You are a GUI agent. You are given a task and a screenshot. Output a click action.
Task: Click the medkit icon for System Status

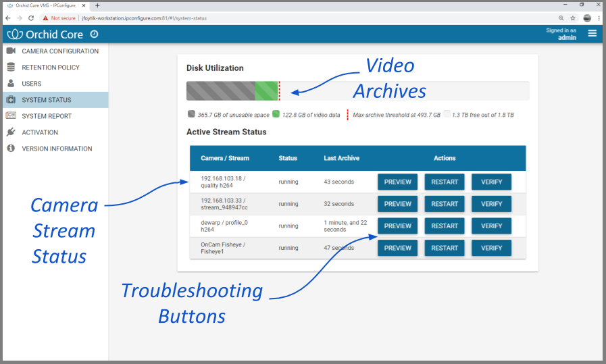click(11, 100)
